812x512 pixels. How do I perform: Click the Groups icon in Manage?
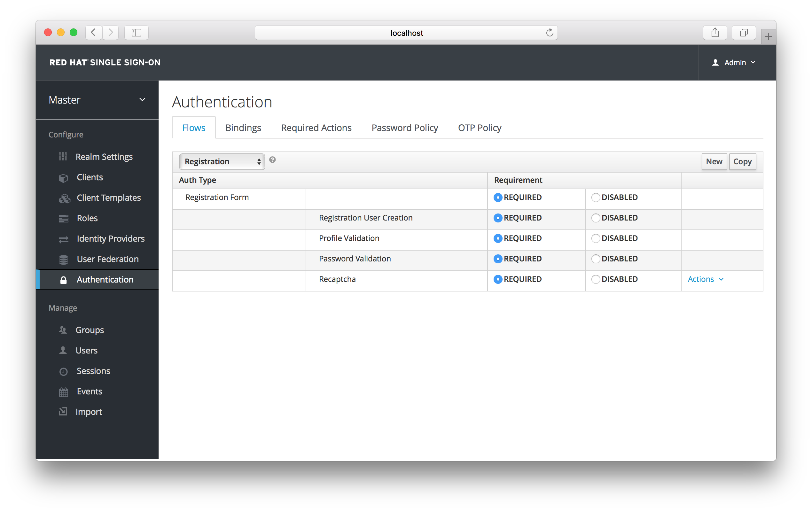click(63, 330)
